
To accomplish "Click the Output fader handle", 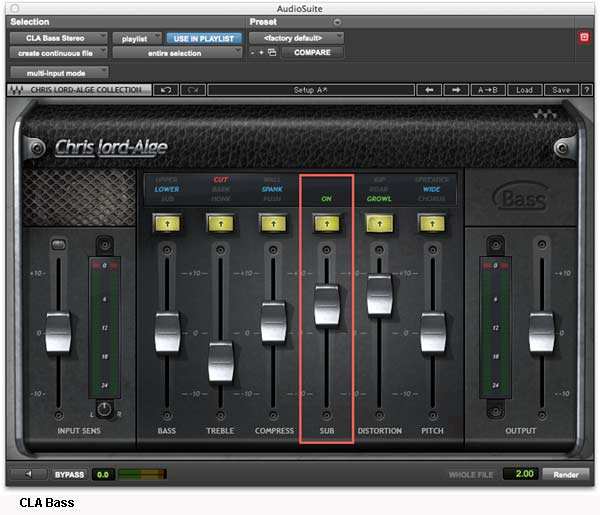I will (x=541, y=332).
